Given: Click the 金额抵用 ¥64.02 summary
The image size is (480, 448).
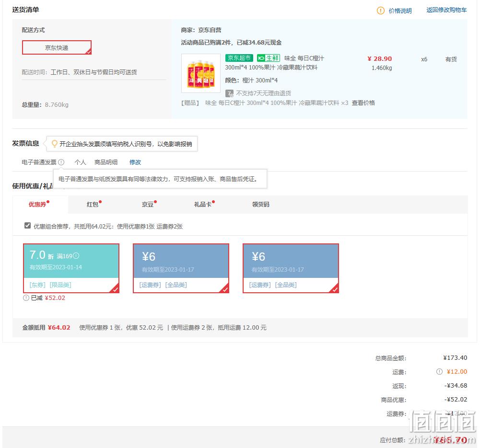Looking at the screenshot, I should pos(46,328).
